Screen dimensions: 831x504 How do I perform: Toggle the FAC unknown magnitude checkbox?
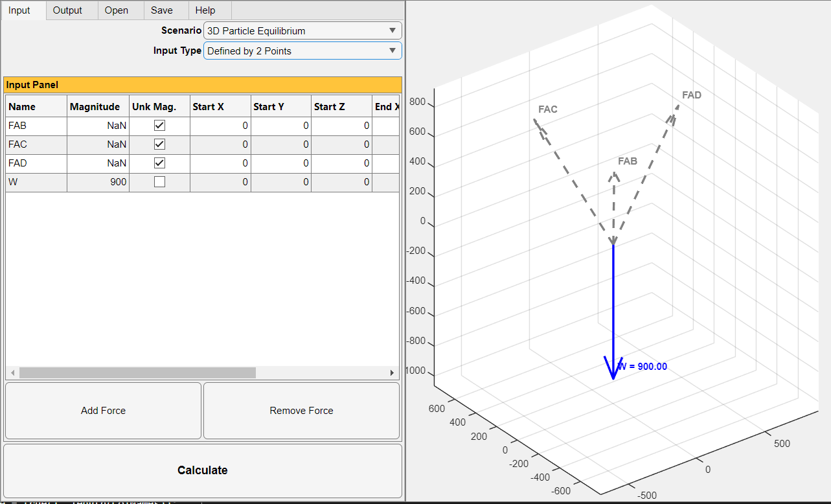coord(159,144)
